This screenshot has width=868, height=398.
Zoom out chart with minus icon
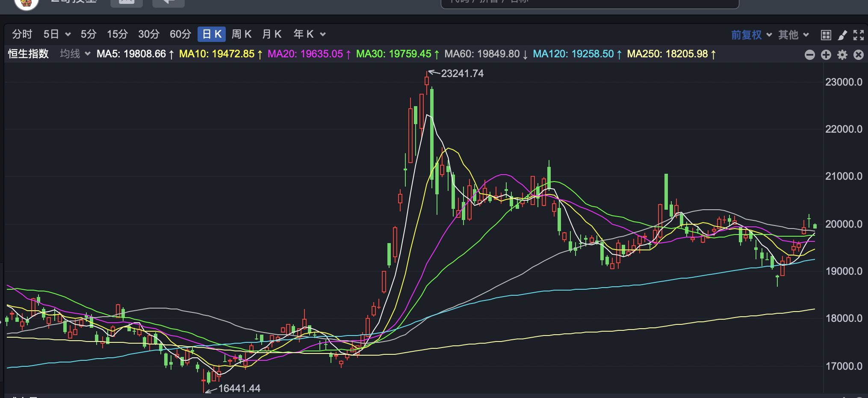pos(809,55)
